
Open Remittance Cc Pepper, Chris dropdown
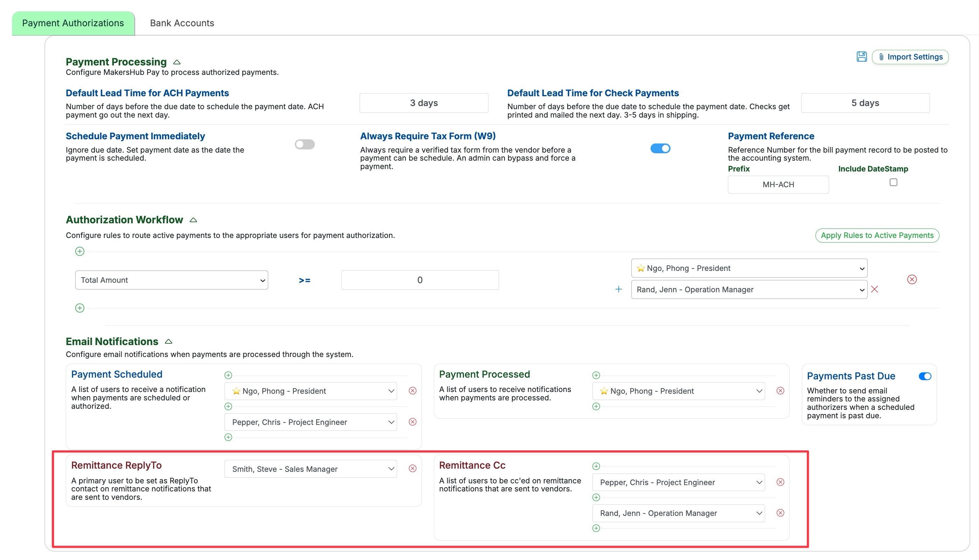click(x=678, y=482)
